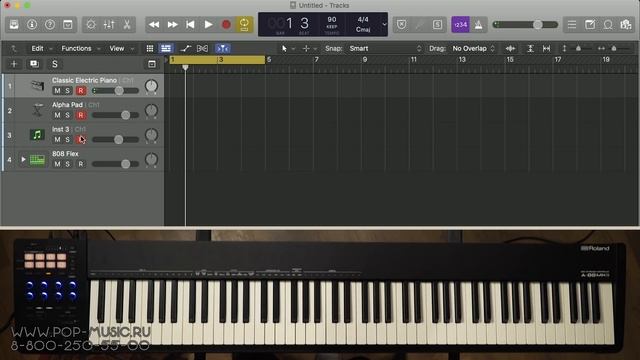Open the Inspector panel

tap(32, 24)
